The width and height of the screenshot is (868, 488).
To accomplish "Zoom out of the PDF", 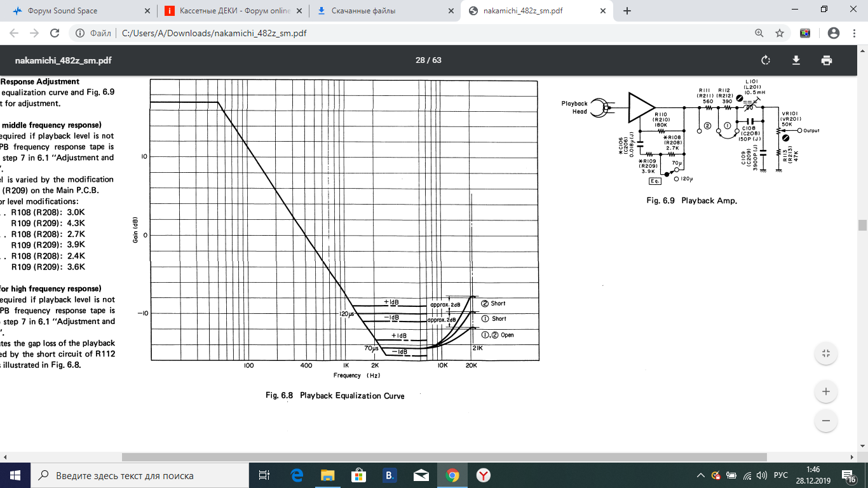I will [826, 420].
